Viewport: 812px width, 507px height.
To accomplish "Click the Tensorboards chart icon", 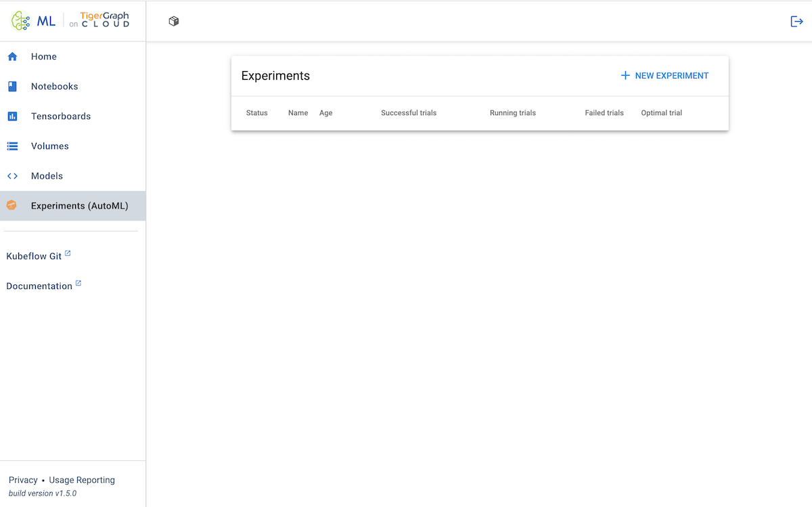I will [x=12, y=116].
